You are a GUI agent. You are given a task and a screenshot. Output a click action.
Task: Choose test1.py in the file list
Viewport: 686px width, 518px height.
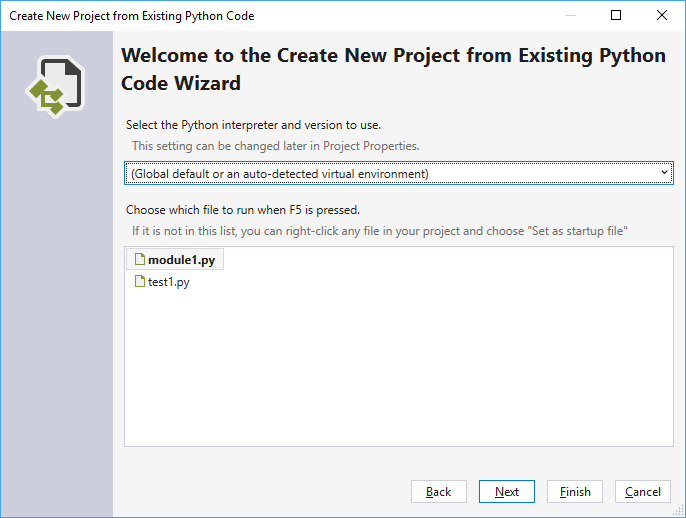pos(168,282)
